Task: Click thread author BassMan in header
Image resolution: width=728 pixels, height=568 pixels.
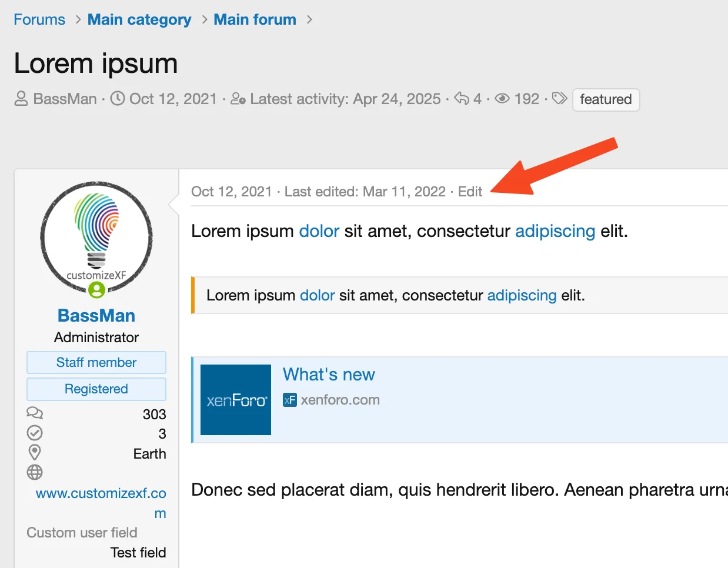Action: [65, 99]
